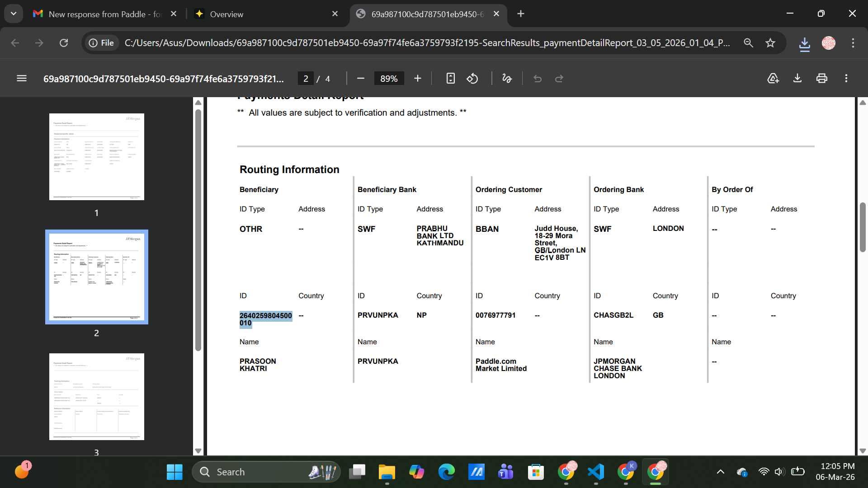Click the print icon in PDF toolbar
Screen dimensions: 868x488
[x=821, y=79]
